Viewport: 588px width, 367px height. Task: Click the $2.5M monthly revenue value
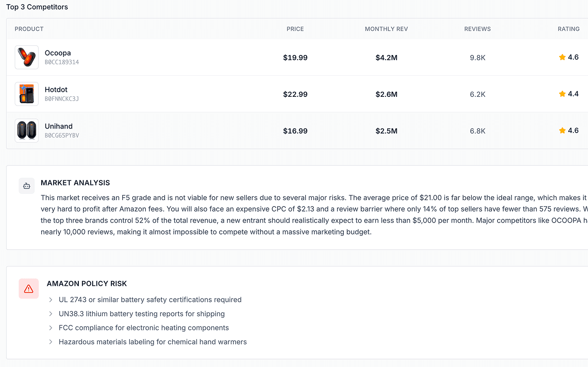pyautogui.click(x=386, y=131)
